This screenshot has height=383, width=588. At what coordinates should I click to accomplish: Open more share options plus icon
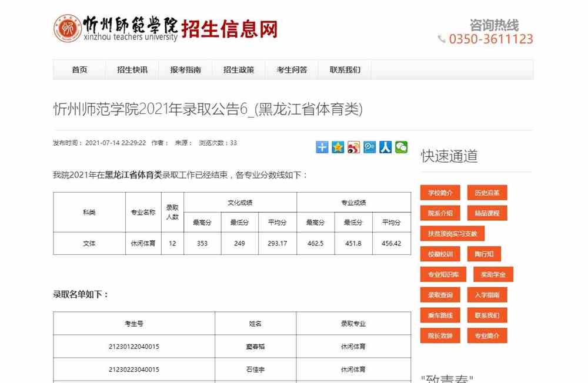pos(322,147)
